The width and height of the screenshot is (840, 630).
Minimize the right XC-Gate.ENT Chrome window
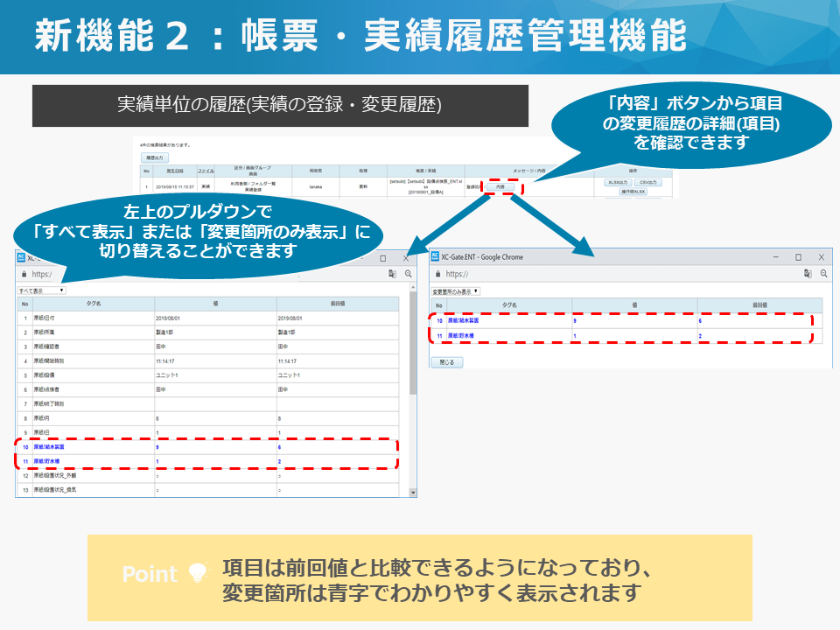776,257
